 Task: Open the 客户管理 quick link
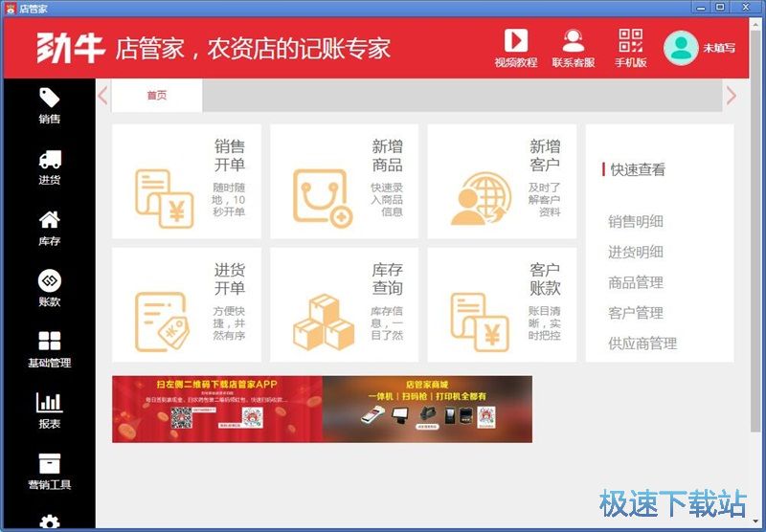[x=636, y=312]
